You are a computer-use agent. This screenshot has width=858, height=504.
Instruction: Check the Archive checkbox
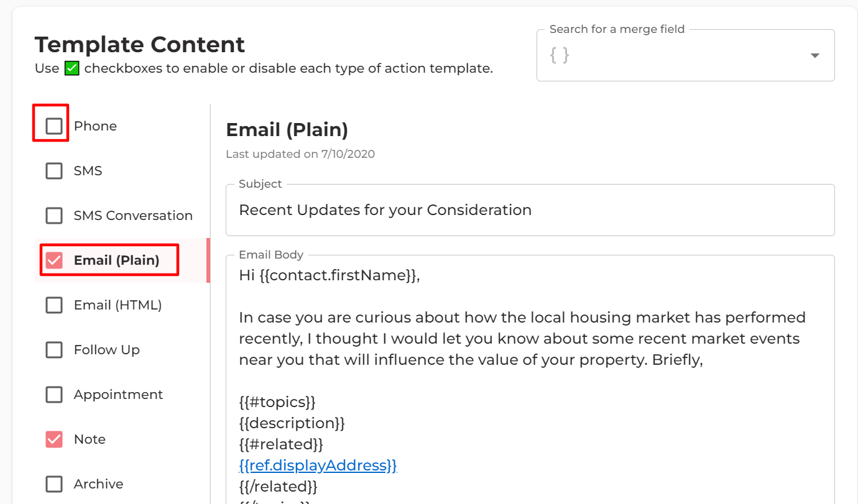click(x=54, y=484)
